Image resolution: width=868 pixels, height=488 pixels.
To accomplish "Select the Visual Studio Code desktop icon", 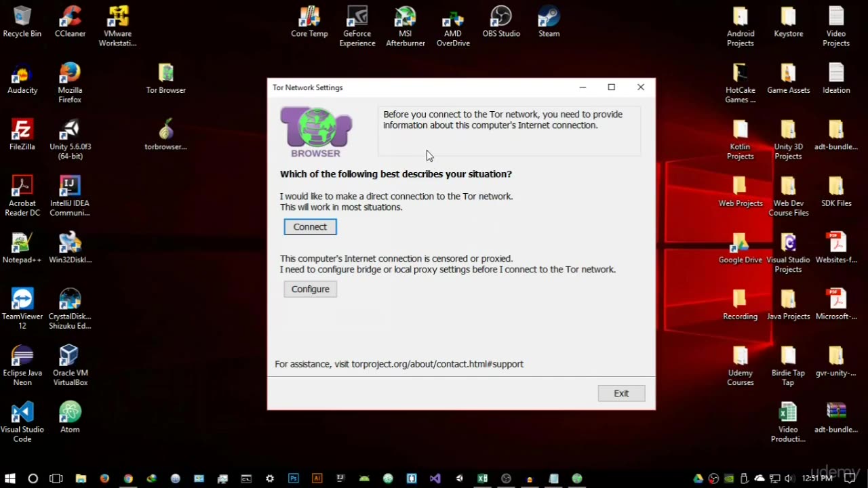I will click(x=22, y=422).
